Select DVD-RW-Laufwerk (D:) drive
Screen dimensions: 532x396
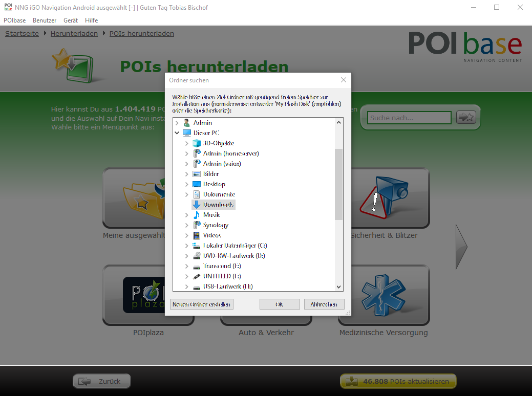coord(233,256)
